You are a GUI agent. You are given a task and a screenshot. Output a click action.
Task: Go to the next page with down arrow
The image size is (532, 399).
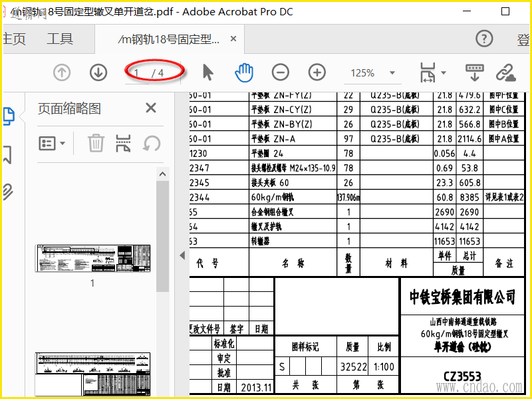[x=98, y=72]
